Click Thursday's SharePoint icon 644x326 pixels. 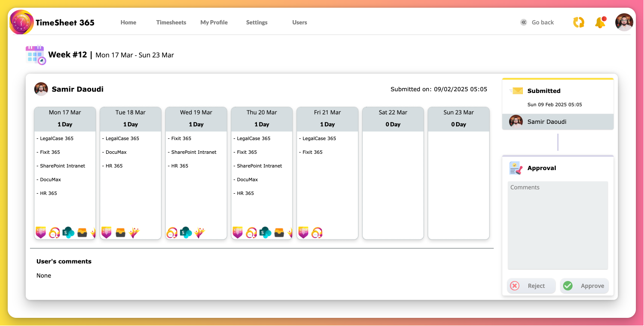(x=265, y=233)
